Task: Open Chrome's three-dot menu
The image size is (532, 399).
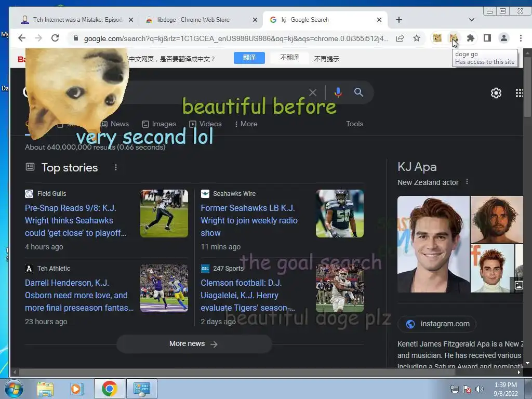Action: tap(521, 38)
